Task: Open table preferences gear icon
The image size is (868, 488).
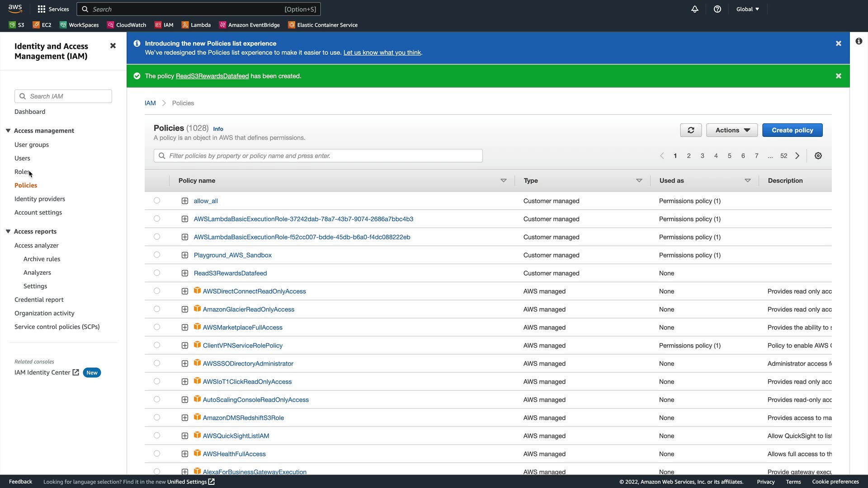Action: pos(818,156)
